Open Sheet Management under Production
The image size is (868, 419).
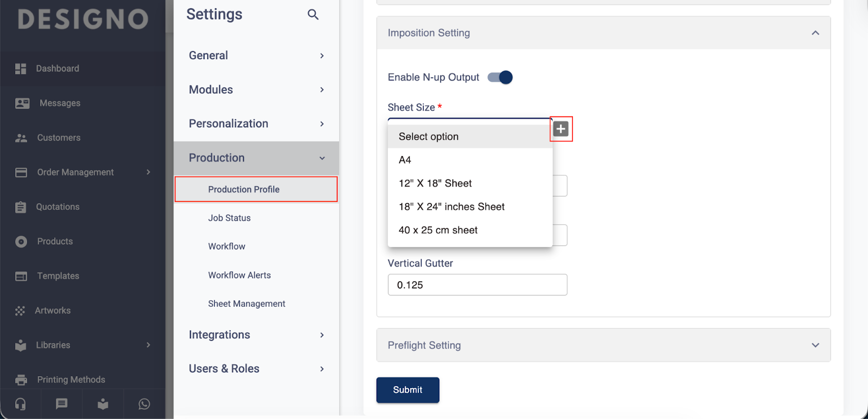[x=246, y=304]
